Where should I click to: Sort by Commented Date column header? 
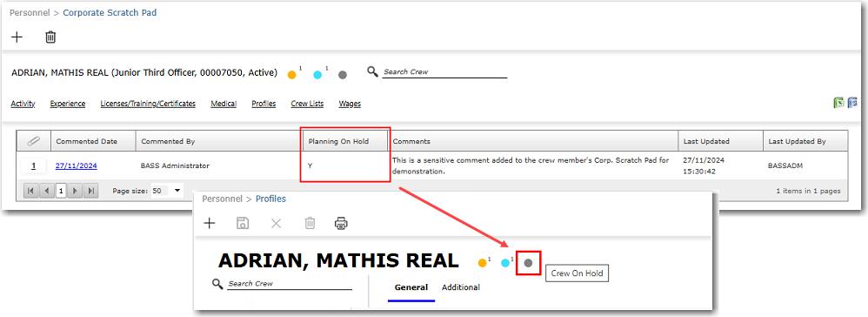coord(94,141)
